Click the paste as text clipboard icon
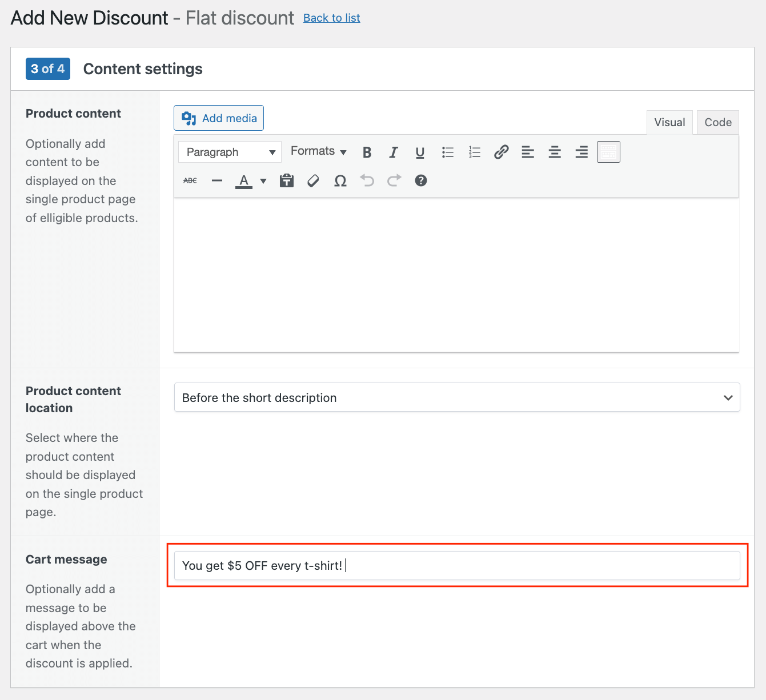 tap(287, 180)
